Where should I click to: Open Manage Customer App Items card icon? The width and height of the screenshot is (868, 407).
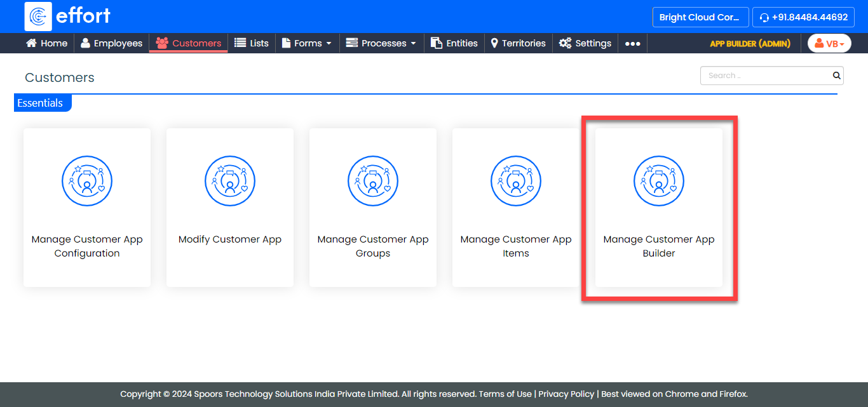(x=516, y=181)
